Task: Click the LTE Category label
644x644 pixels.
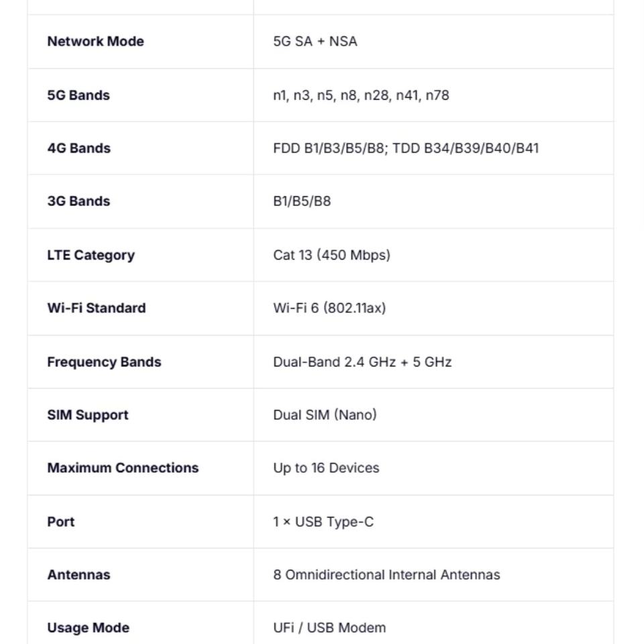Action: coord(91,255)
